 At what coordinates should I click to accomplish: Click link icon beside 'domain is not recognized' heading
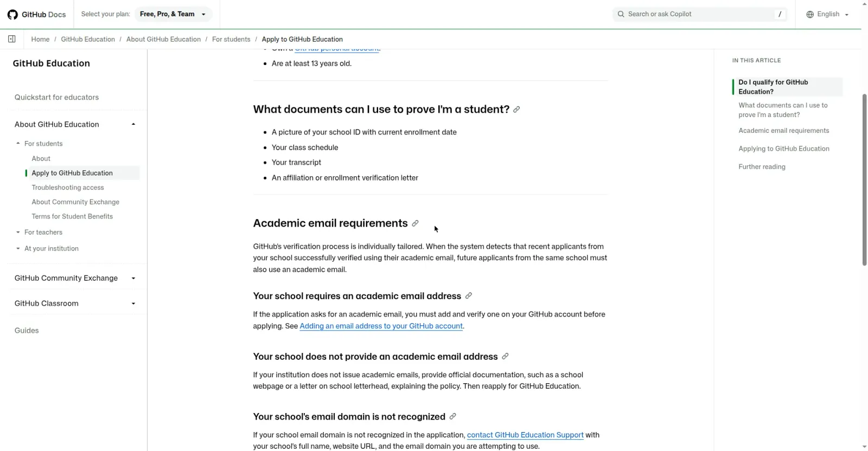(x=453, y=417)
